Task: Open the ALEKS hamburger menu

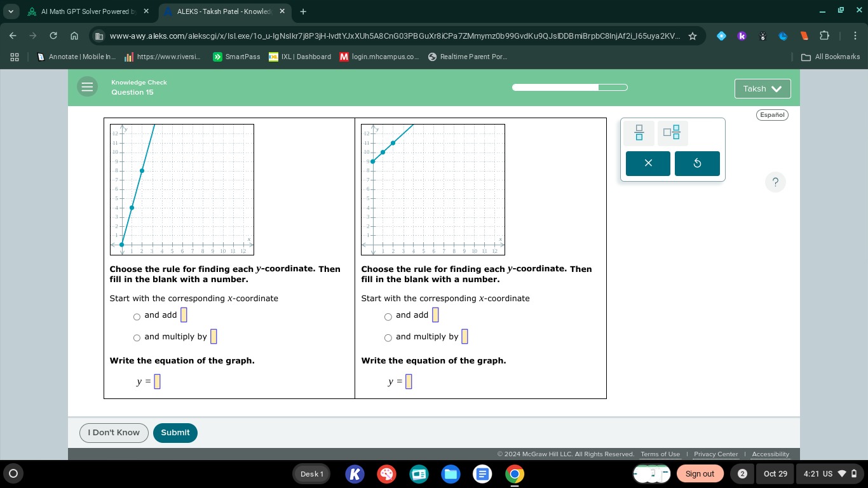Action: [x=88, y=87]
